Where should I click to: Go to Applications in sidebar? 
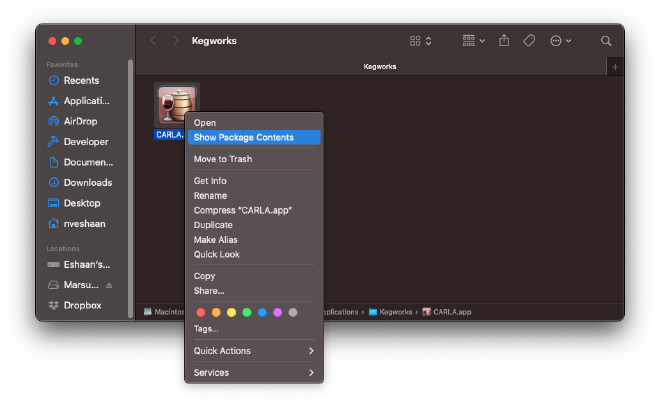tap(79, 101)
